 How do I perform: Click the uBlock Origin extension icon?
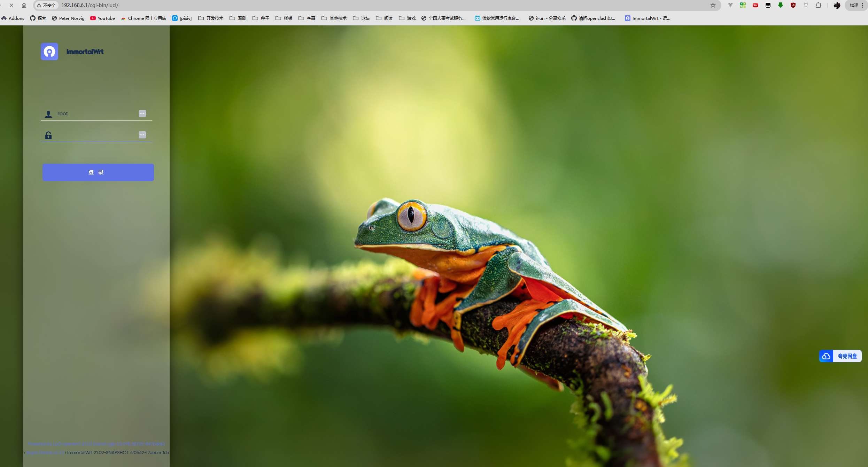pos(793,5)
